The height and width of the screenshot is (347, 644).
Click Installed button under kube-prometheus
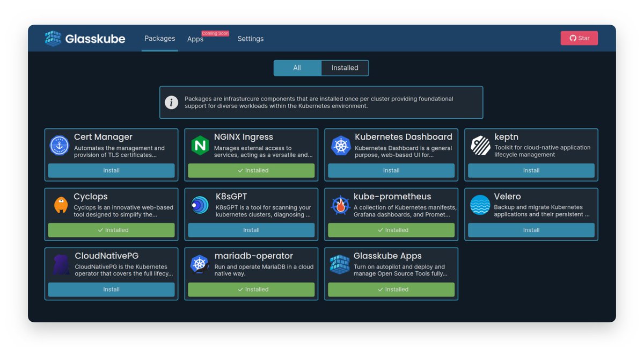click(391, 230)
